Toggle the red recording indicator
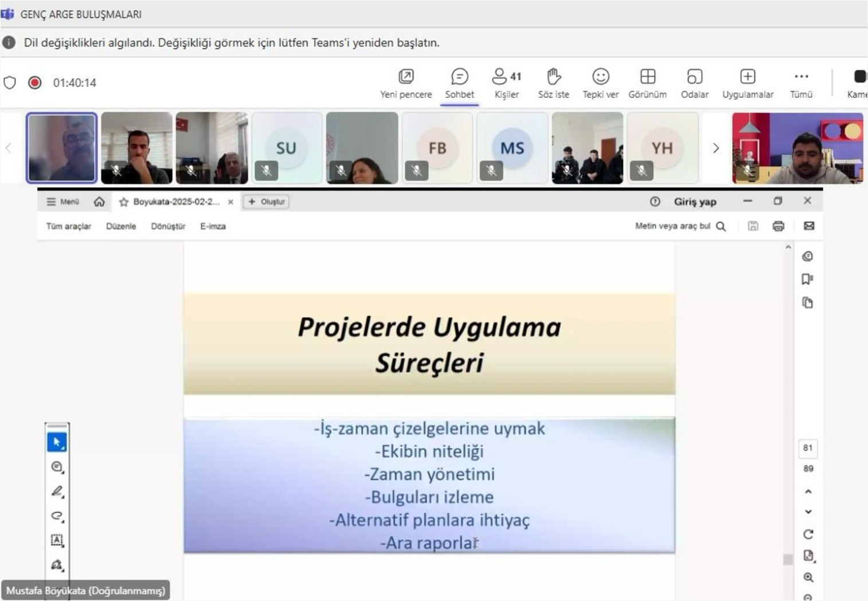868x601 pixels. coord(35,83)
